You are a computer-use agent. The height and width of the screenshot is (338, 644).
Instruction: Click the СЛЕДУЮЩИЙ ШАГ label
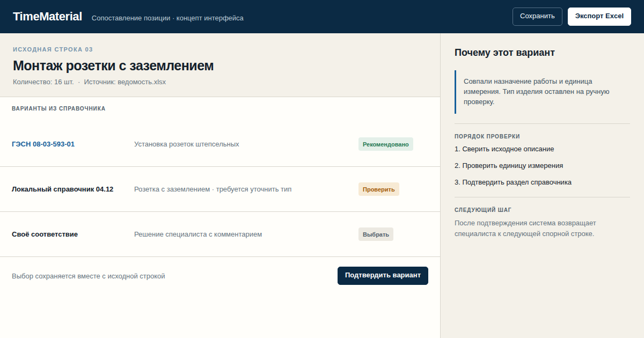483,210
